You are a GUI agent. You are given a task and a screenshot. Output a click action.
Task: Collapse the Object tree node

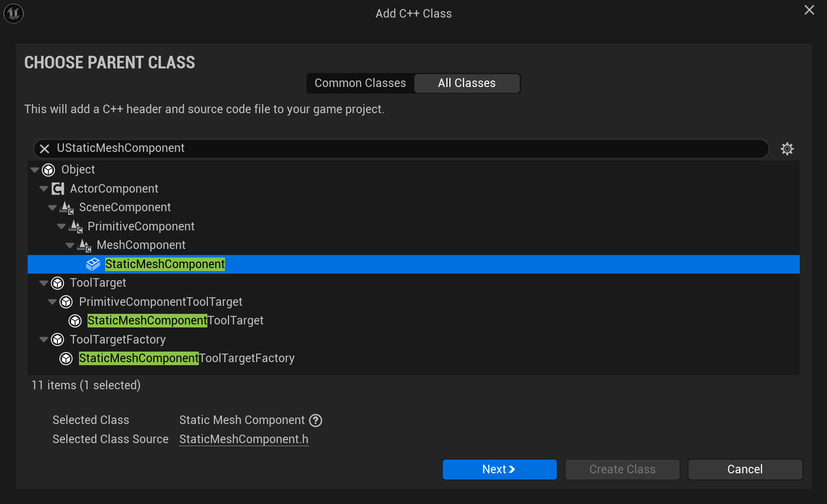point(35,170)
